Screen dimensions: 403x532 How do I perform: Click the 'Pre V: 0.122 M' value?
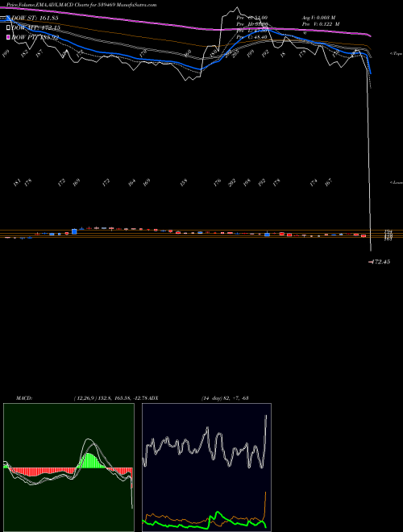321,24
